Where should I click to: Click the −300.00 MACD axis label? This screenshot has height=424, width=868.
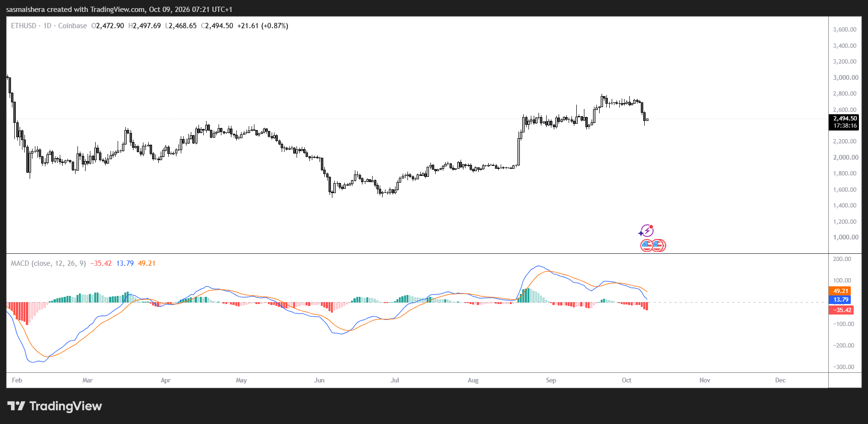point(843,367)
